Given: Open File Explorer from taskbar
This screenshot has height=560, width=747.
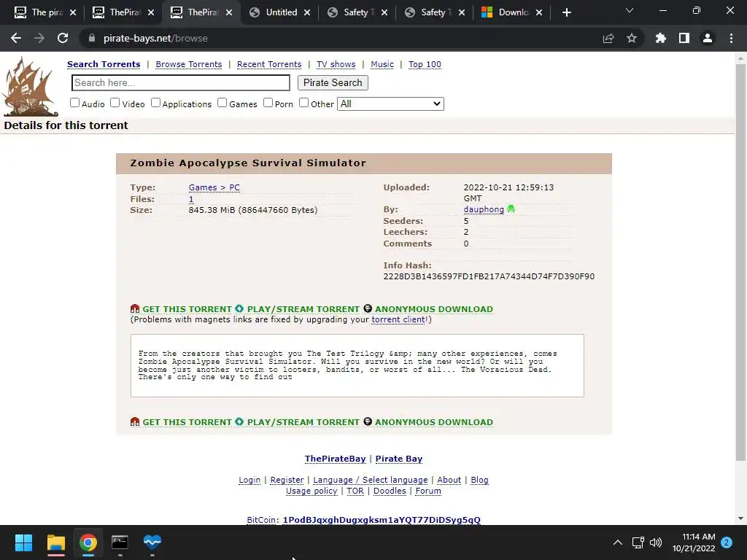Looking at the screenshot, I should tap(55, 542).
